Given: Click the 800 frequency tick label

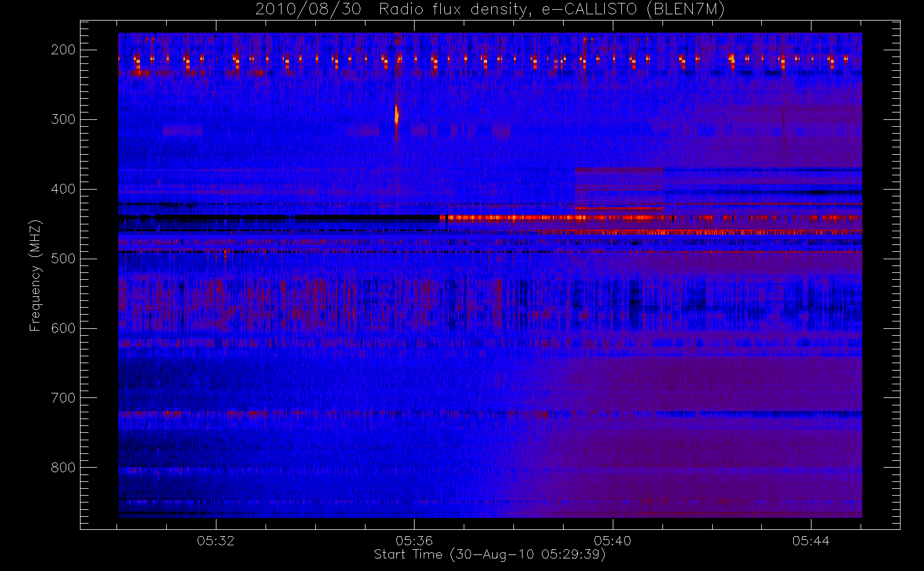Looking at the screenshot, I should pyautogui.click(x=63, y=468).
